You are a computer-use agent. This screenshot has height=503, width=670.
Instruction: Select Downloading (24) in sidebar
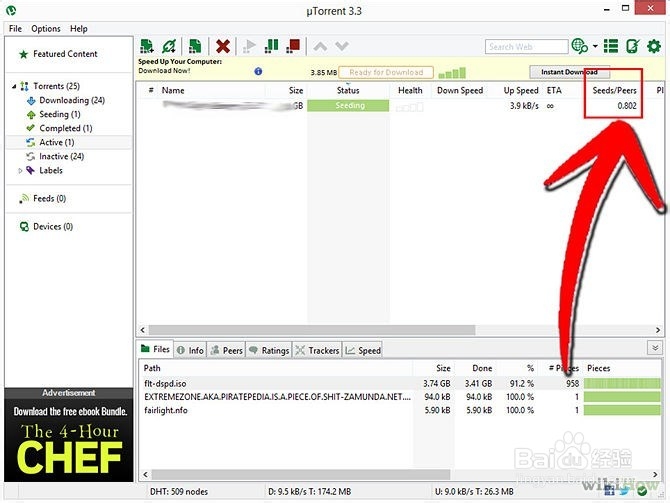click(72, 100)
